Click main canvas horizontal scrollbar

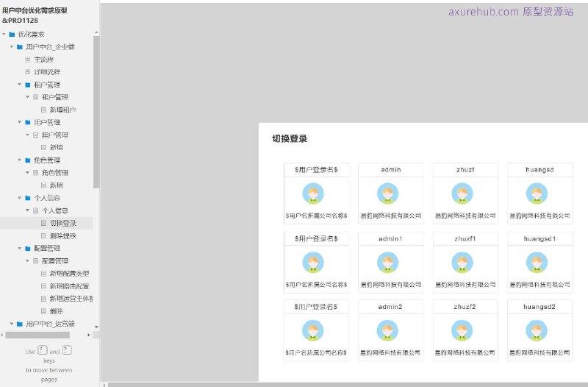coord(348,385)
